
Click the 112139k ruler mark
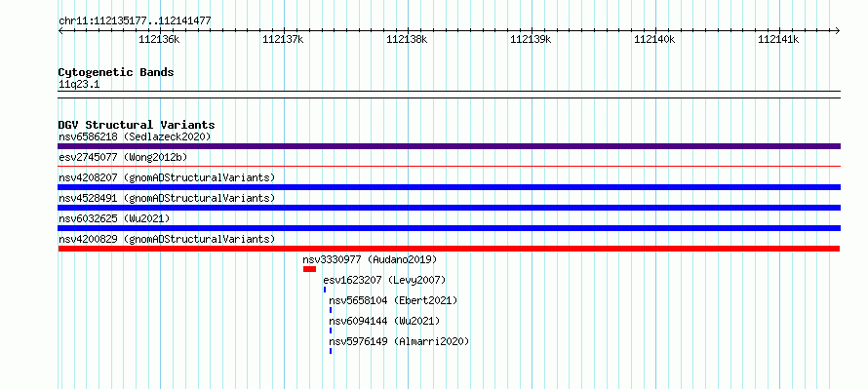(531, 39)
